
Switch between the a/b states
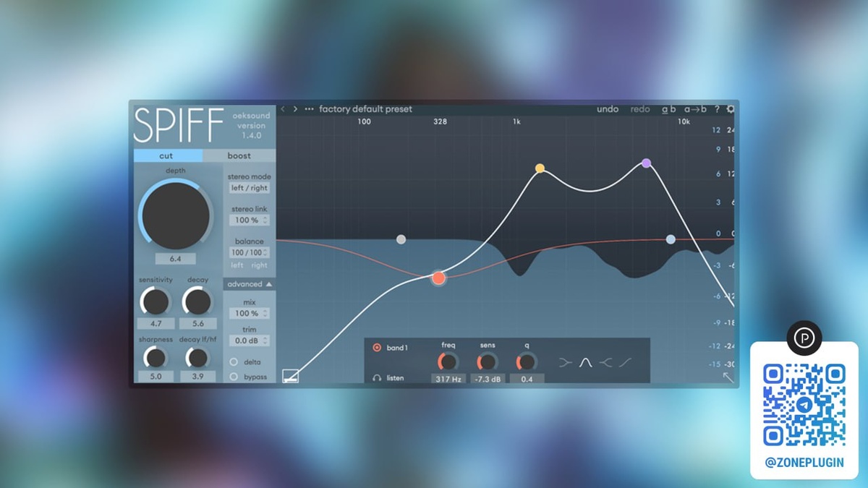(669, 109)
